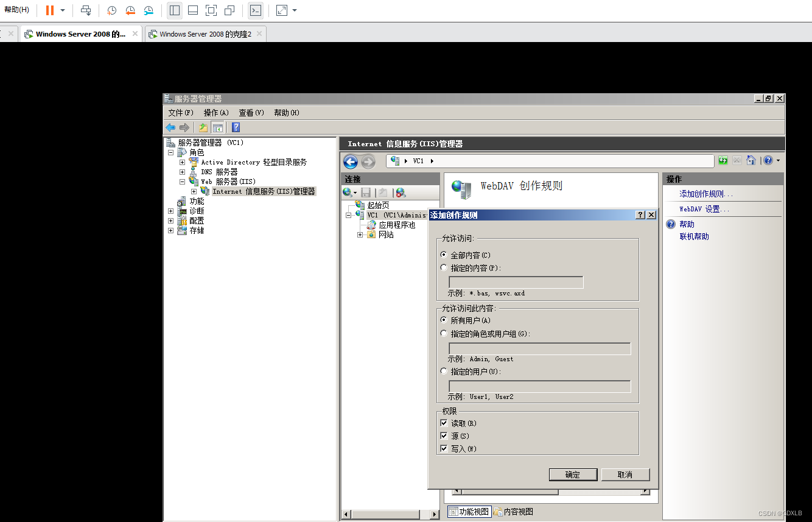Click the 添加创作规则... action link
This screenshot has width=812, height=522.
coord(706,194)
